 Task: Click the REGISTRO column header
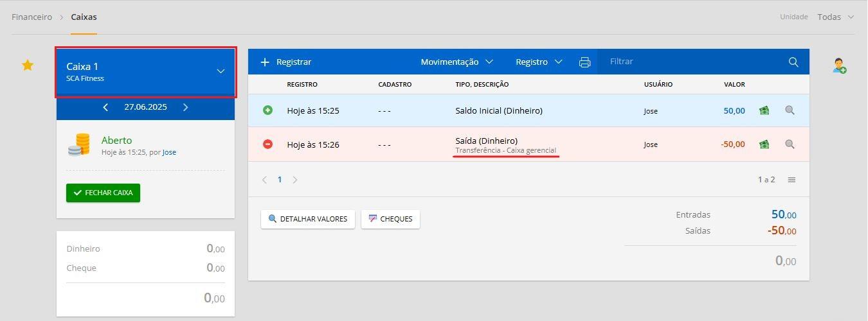302,85
